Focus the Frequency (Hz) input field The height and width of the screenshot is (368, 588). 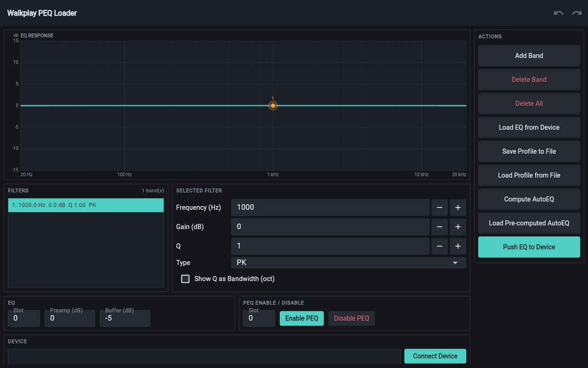(330, 207)
